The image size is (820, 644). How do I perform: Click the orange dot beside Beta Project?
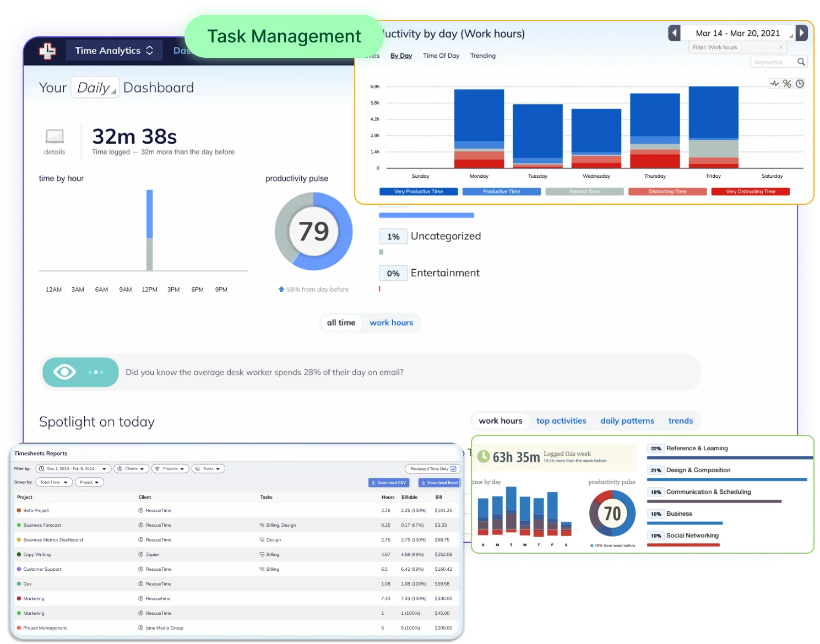click(x=19, y=510)
